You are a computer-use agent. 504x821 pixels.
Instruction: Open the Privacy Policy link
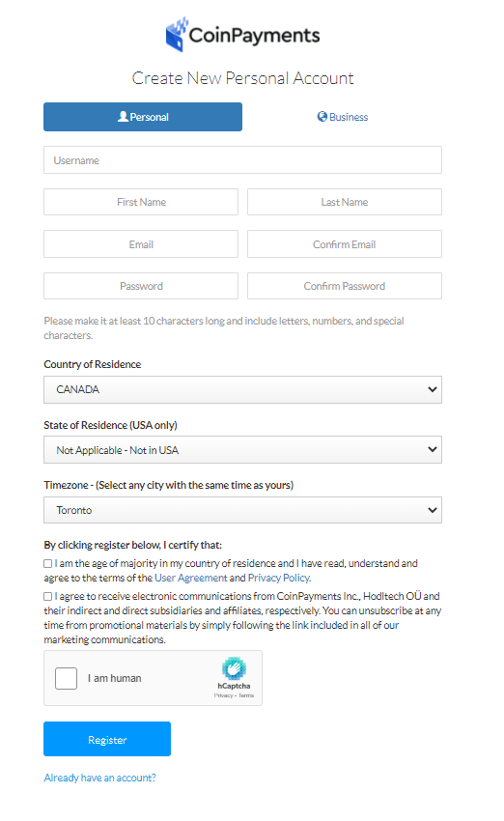(x=279, y=578)
